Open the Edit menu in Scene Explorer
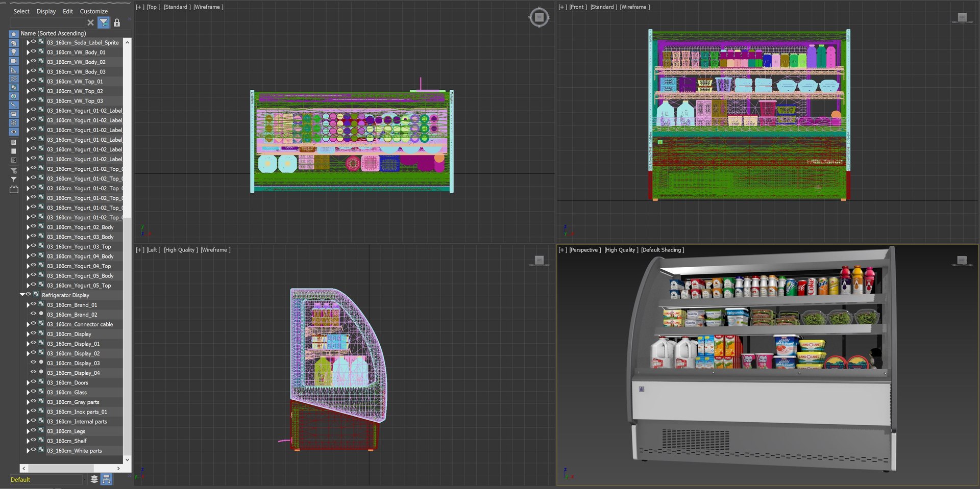Screen dimensions: 980x489 tap(68, 11)
